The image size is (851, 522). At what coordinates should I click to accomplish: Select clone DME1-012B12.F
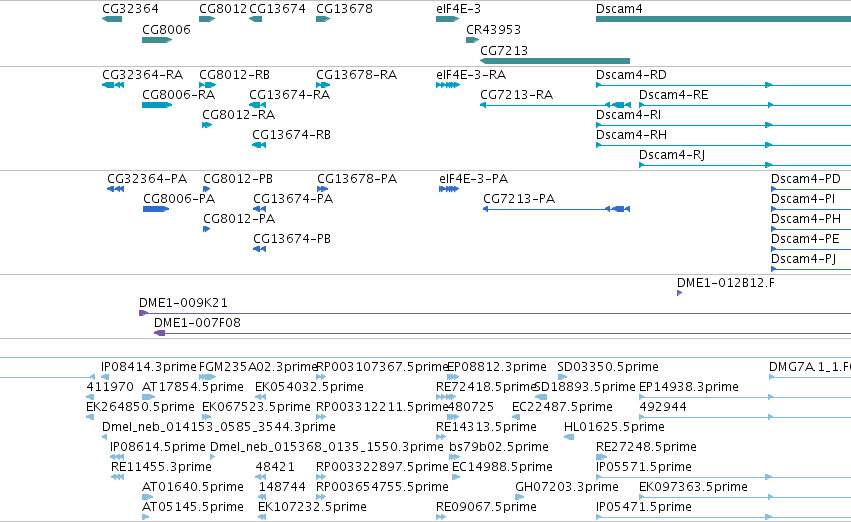point(726,283)
